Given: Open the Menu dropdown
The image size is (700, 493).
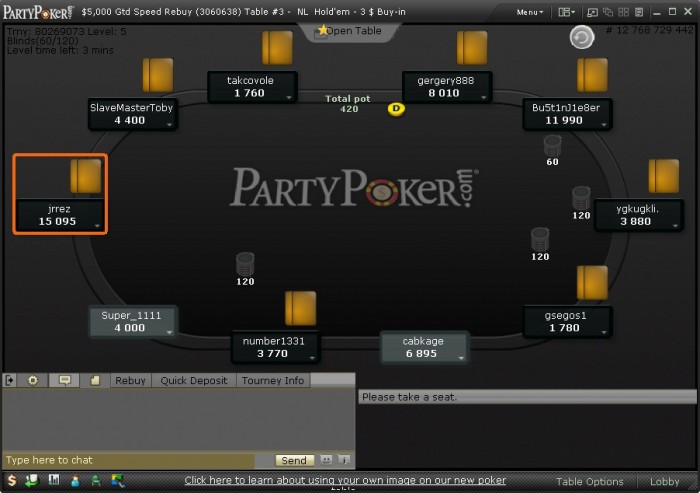Looking at the screenshot, I should pos(529,13).
